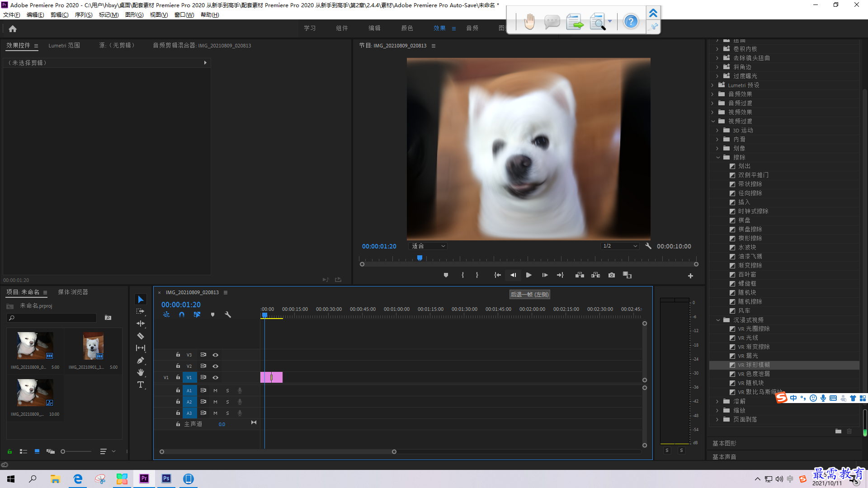868x488 pixels.
Task: Toggle V2 track output eye
Action: [x=216, y=366]
